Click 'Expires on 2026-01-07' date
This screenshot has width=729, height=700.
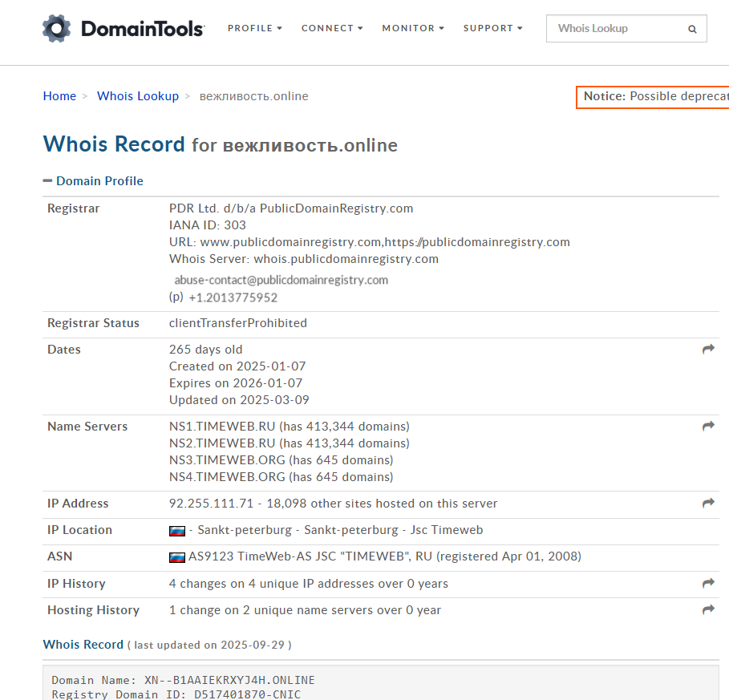[236, 383]
